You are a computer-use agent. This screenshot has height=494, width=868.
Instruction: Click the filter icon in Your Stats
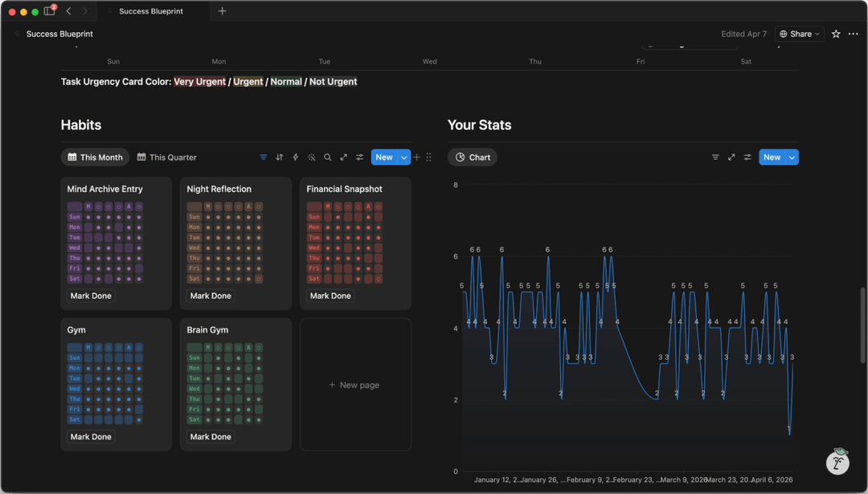pos(715,157)
